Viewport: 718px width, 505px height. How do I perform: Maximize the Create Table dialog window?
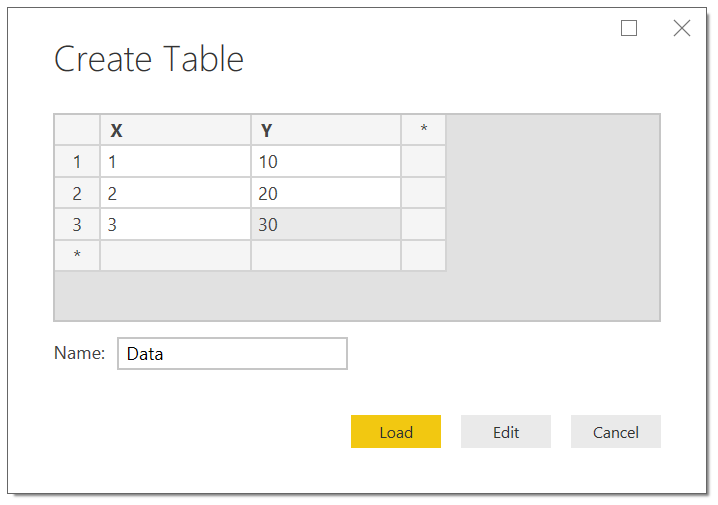pyautogui.click(x=629, y=28)
